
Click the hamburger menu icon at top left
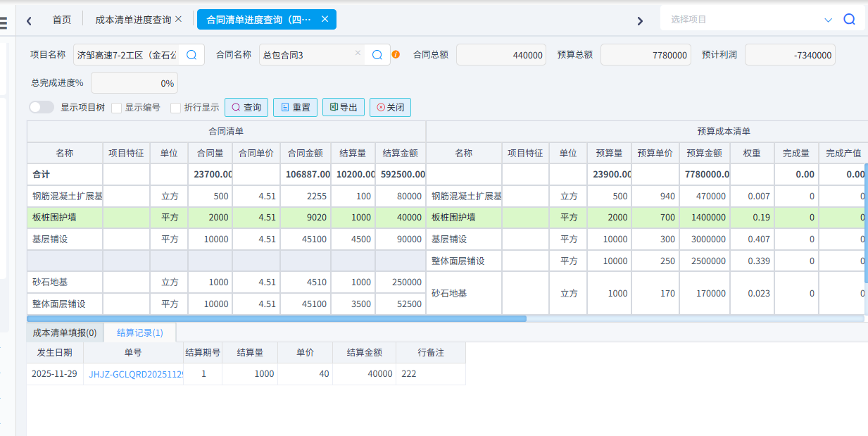(x=4, y=22)
